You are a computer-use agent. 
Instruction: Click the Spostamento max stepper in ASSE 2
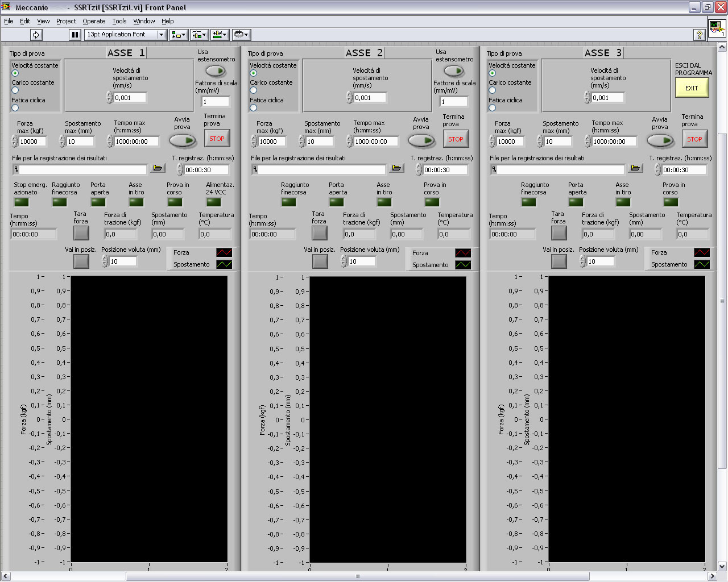[301, 142]
